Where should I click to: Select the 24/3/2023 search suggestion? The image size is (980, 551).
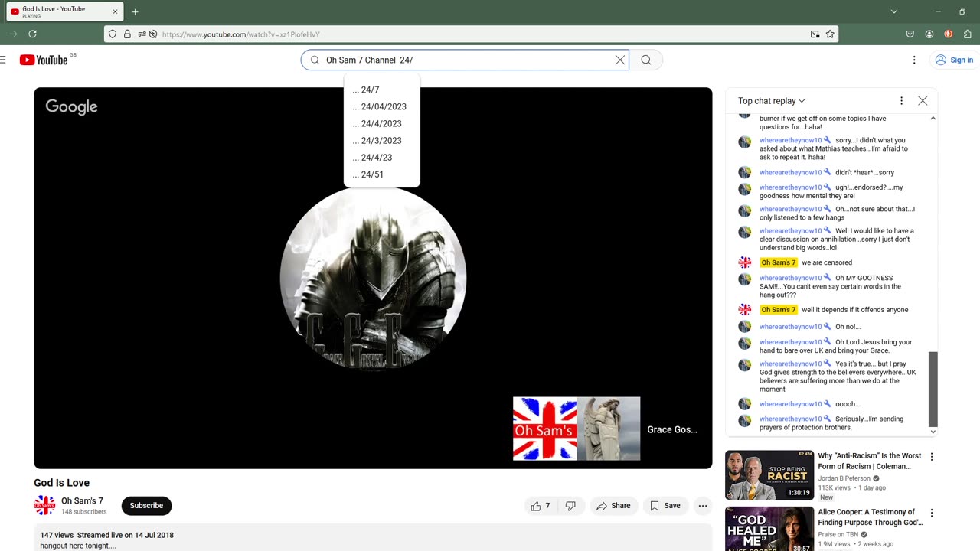[x=381, y=140]
